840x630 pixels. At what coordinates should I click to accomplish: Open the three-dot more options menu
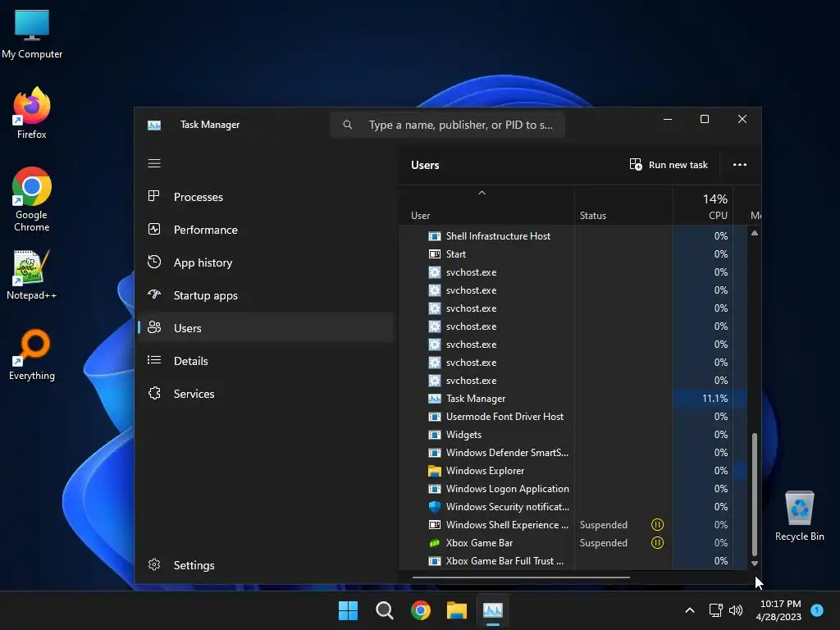(x=740, y=165)
